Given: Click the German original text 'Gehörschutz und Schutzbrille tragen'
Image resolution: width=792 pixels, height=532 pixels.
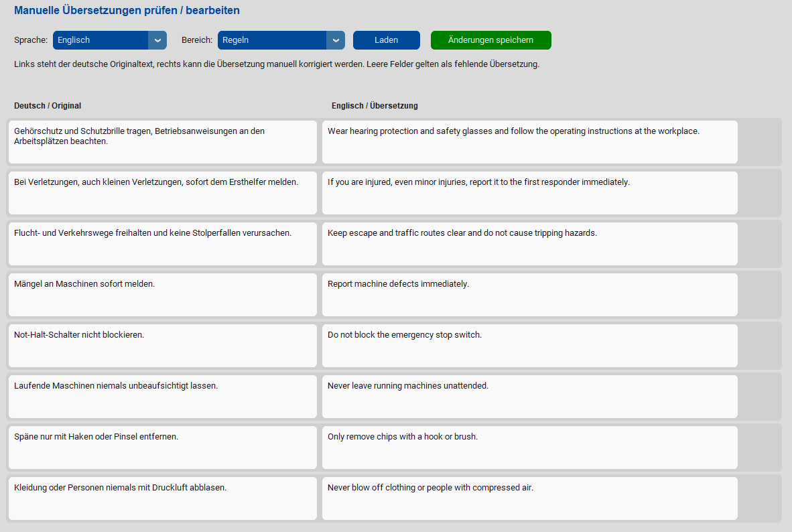Looking at the screenshot, I should 162,142.
